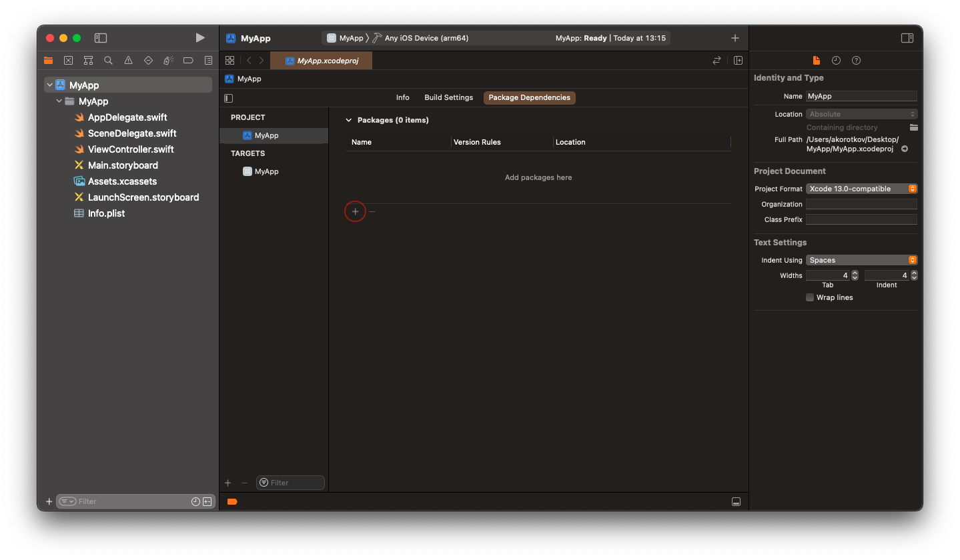Image resolution: width=960 pixels, height=560 pixels.
Task: Open the Library plus button in toolbar
Action: (735, 38)
